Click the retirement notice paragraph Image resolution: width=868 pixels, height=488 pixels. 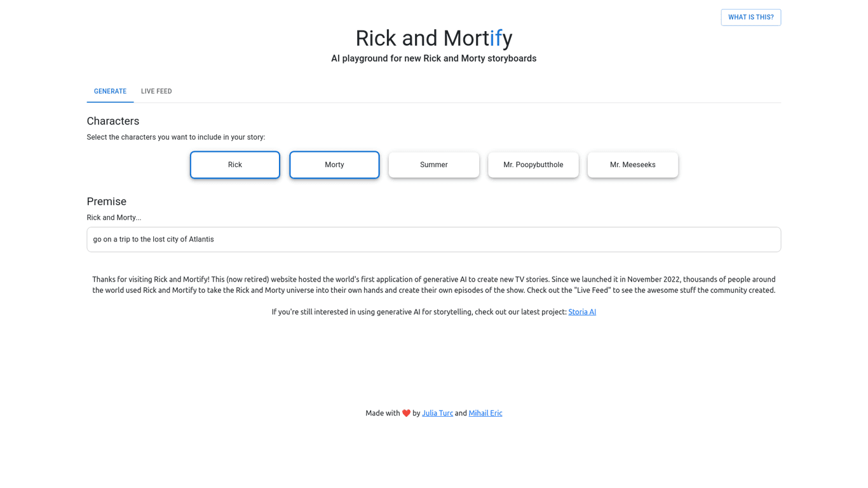point(434,285)
